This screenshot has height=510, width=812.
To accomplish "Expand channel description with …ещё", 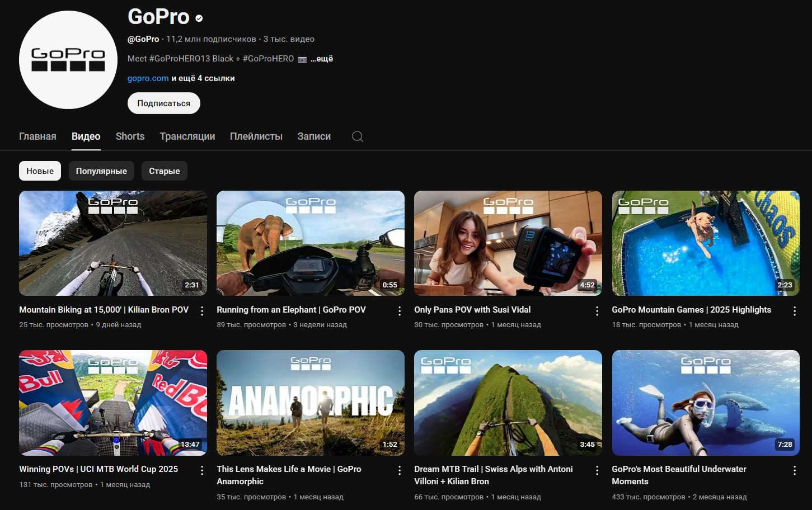I will click(322, 59).
